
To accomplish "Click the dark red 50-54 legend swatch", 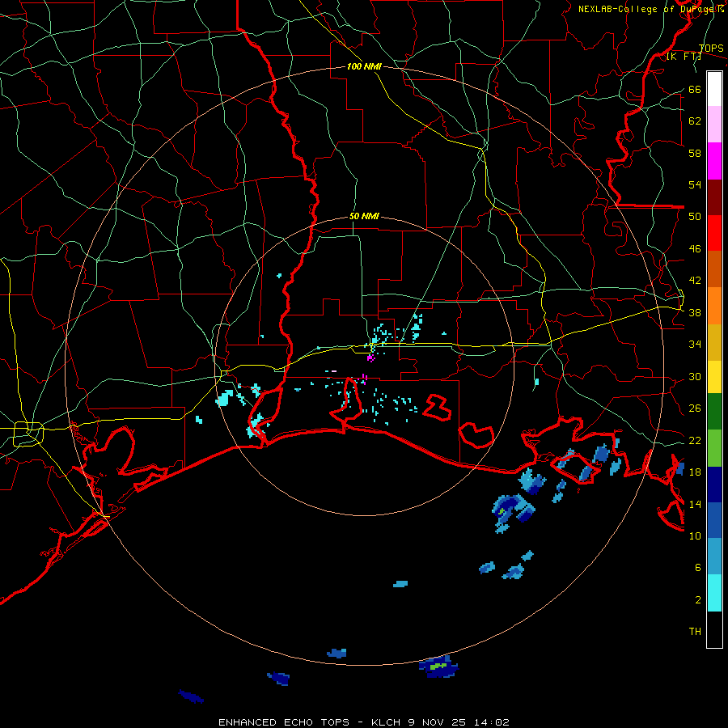I will pyautogui.click(x=714, y=197).
